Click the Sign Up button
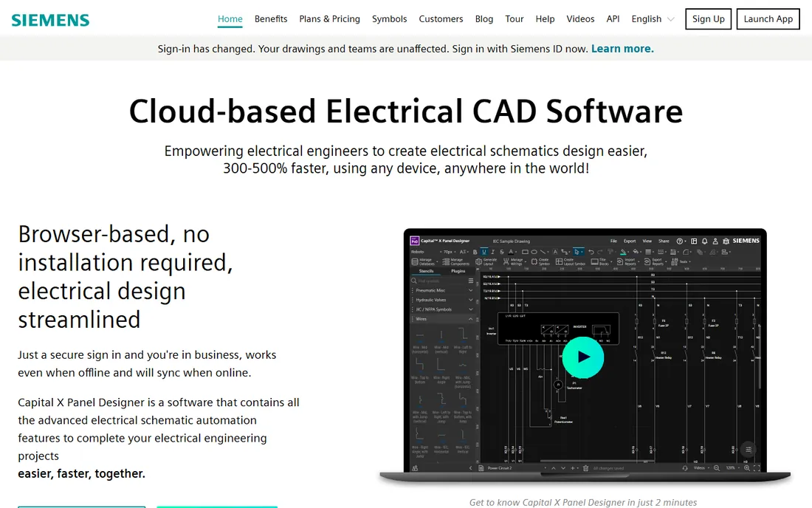Viewport: 812px width, 508px height. point(709,19)
